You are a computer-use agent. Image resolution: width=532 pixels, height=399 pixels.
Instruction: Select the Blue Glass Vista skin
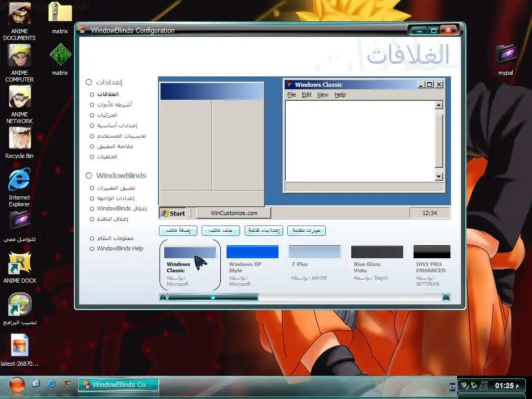377,263
